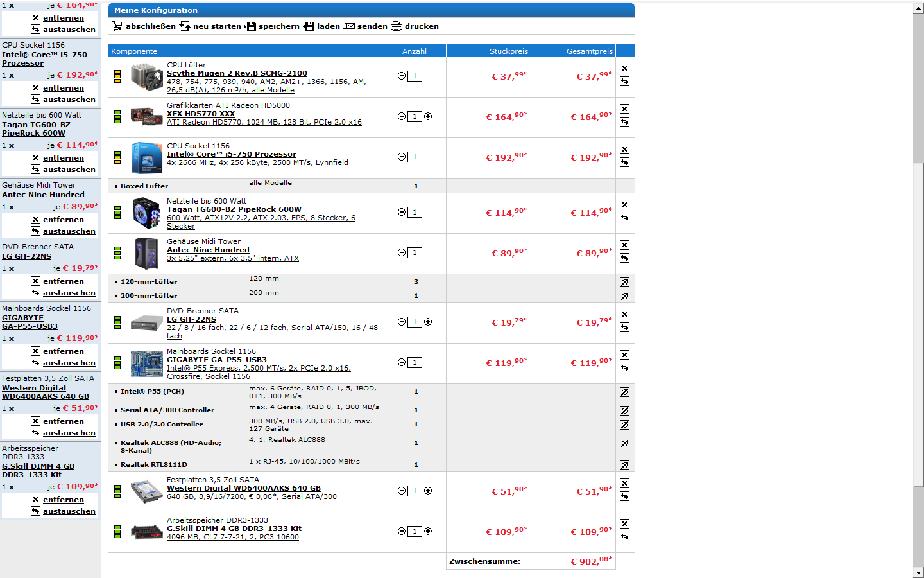Screen dimensions: 924x578
Task: Remove Intel Core i5-750 using table X icon
Action: click(x=624, y=150)
